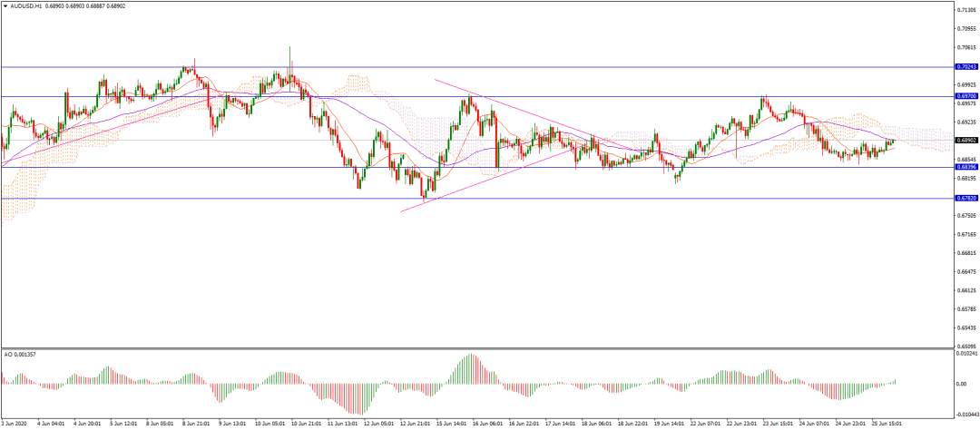Click the 3 Jun 2020 time label
This screenshot has height=430, width=980.
13,423
